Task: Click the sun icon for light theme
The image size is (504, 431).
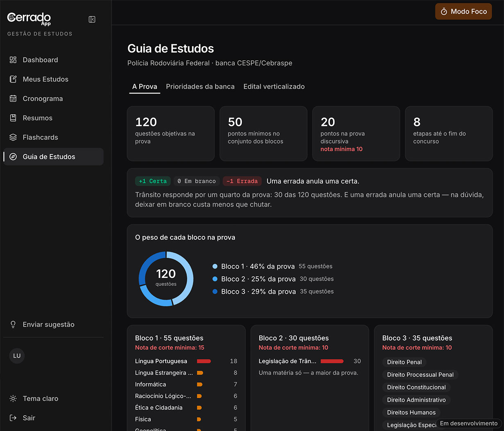Action: pyautogui.click(x=13, y=399)
